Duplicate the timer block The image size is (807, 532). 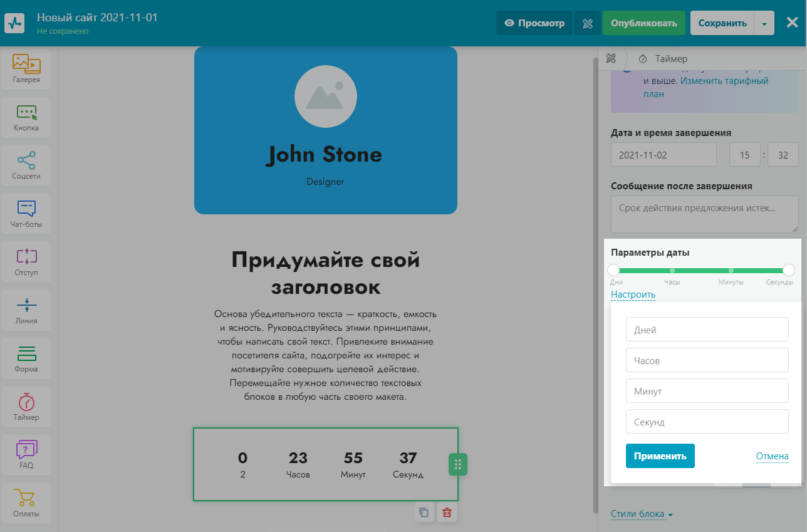click(x=424, y=513)
